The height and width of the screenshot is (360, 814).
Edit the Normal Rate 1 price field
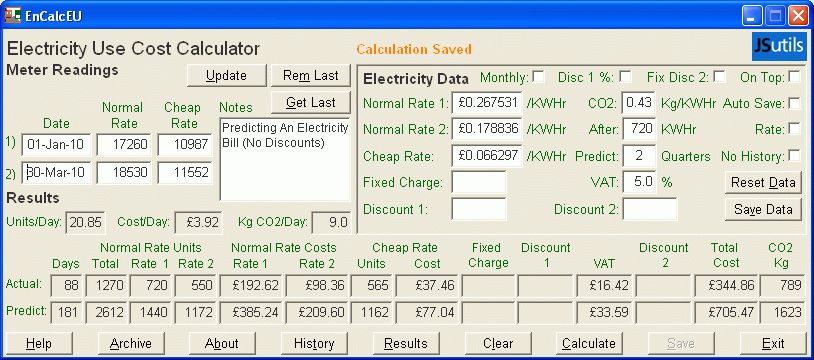(x=486, y=103)
